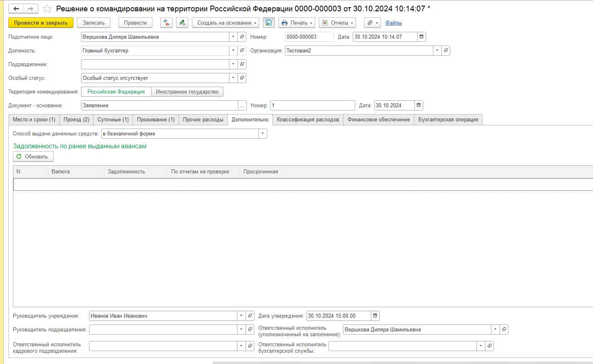Expand the Особый статус dropdown

pos(233,78)
